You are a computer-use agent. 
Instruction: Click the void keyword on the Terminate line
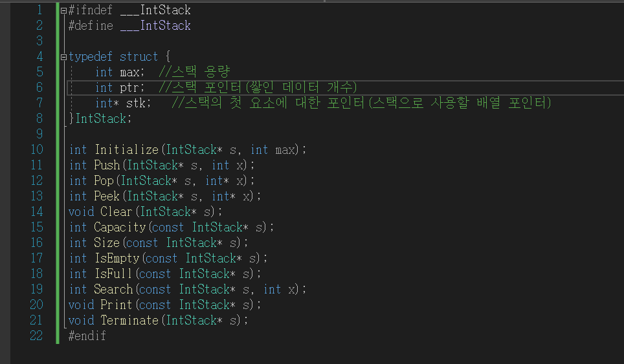pyautogui.click(x=81, y=320)
